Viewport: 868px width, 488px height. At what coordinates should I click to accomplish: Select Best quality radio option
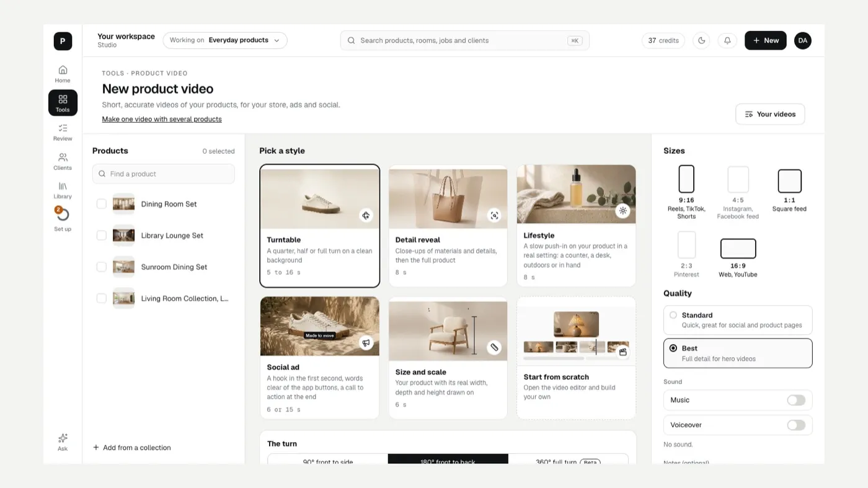click(673, 348)
